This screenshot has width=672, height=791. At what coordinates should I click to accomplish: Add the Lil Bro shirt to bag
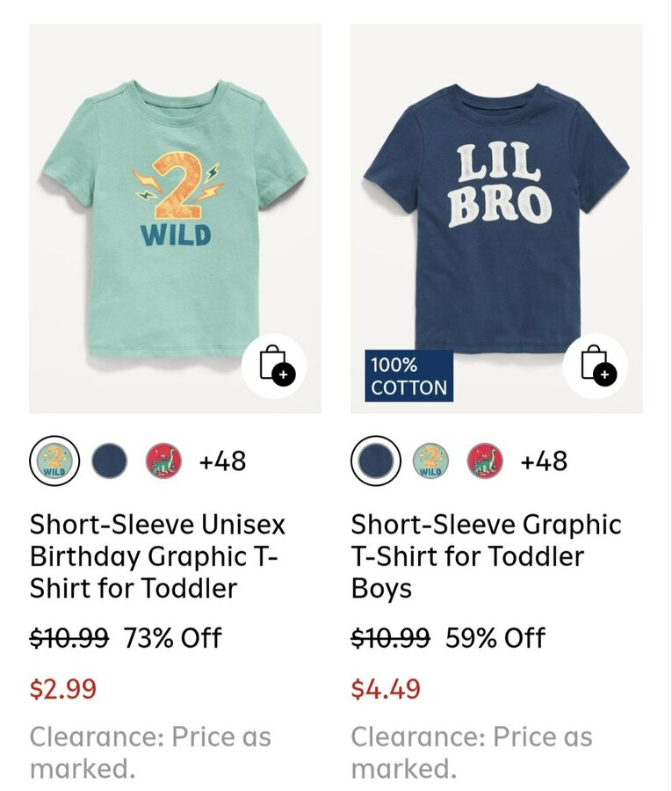point(596,367)
